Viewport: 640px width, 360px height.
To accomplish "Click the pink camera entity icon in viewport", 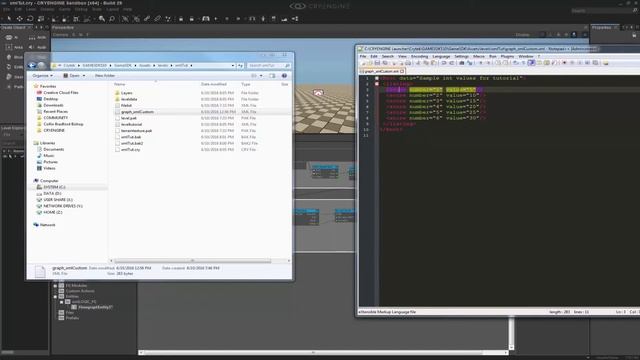I will (318, 93).
